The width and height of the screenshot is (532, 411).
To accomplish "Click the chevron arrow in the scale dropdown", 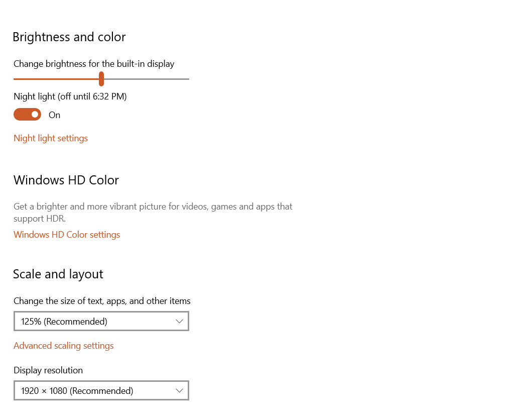I will pos(180,322).
